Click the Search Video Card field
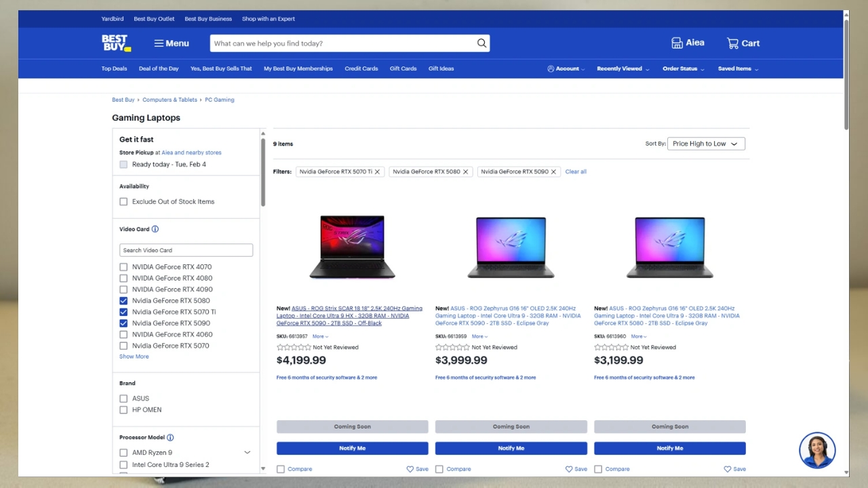This screenshot has height=488, width=868. click(x=186, y=250)
